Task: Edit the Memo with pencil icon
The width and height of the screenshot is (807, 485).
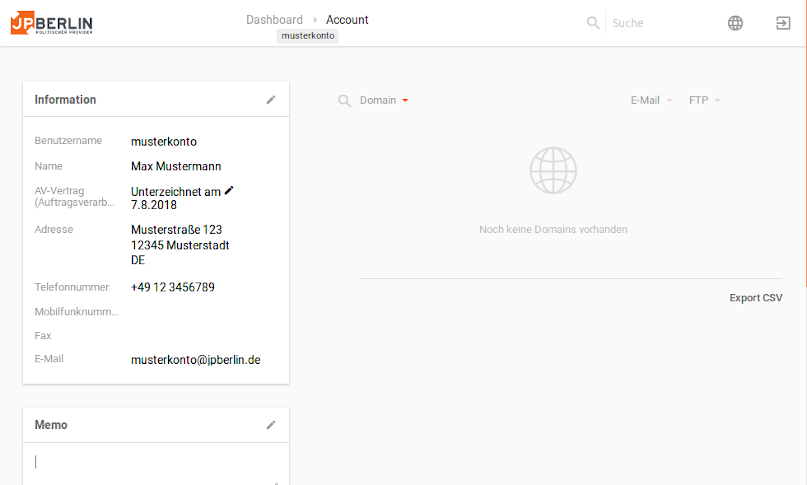Action: pos(270,425)
